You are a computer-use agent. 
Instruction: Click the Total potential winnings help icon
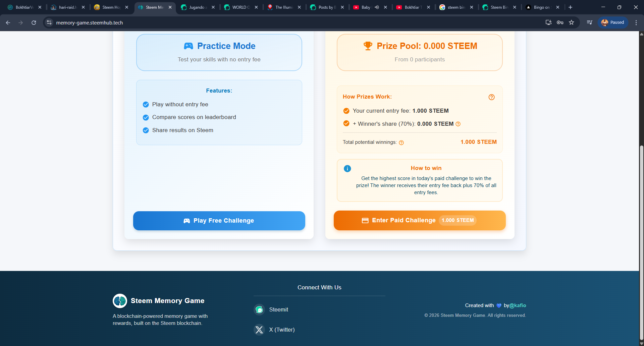pos(401,142)
